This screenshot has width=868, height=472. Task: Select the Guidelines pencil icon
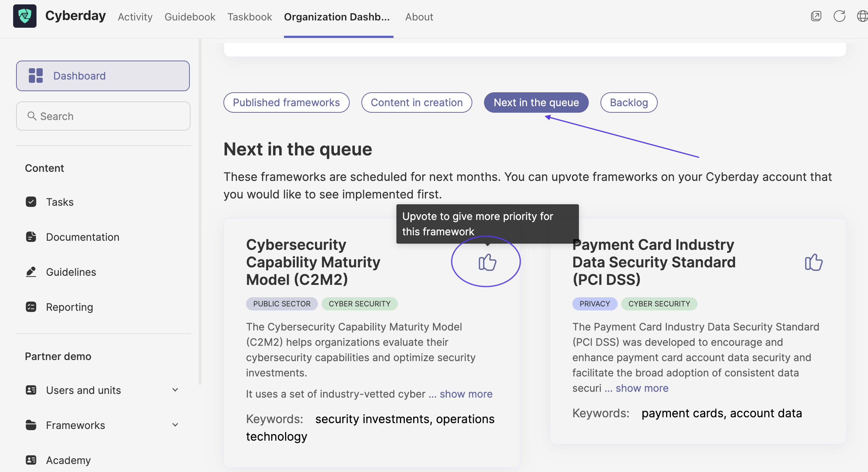(31, 272)
